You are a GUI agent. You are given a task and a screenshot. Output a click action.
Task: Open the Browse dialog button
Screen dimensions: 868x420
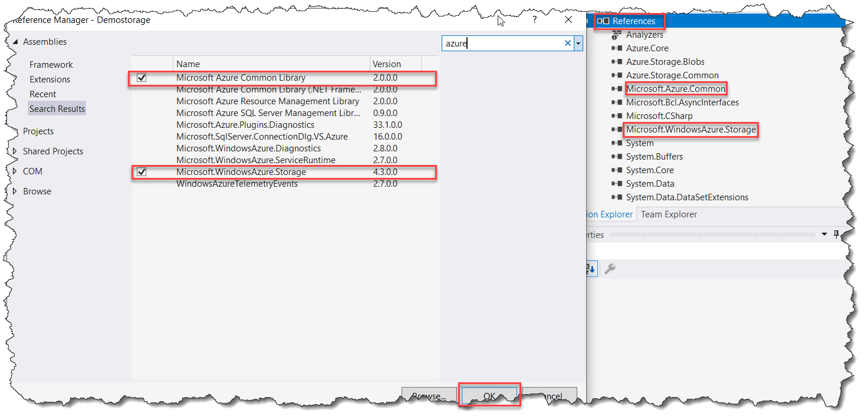(429, 395)
